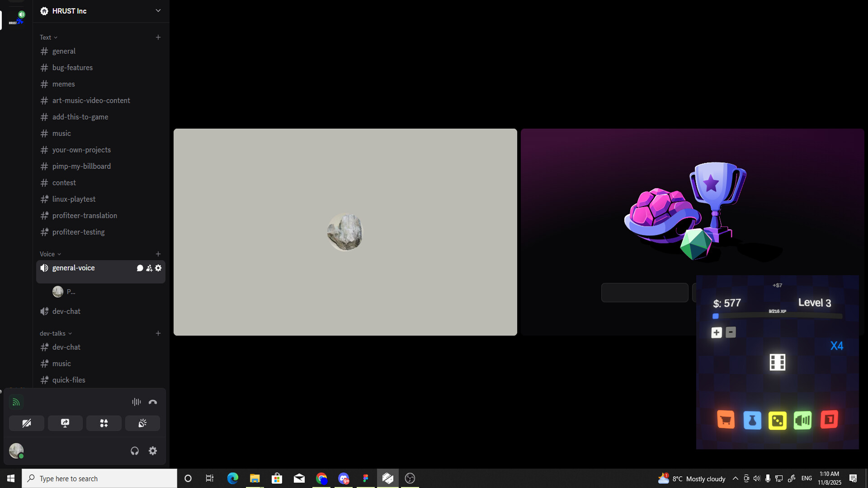Click the XP progress bar below Level 3

click(x=777, y=316)
